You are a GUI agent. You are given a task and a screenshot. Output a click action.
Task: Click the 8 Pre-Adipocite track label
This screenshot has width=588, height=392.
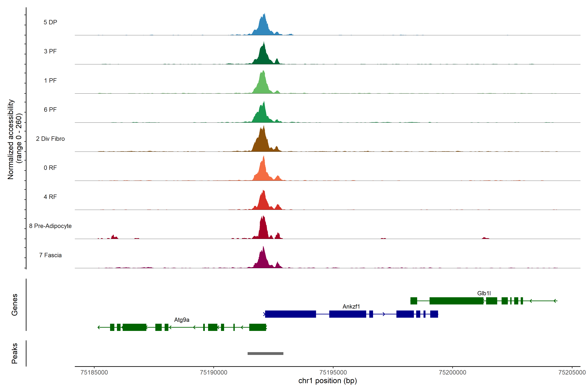pos(50,226)
